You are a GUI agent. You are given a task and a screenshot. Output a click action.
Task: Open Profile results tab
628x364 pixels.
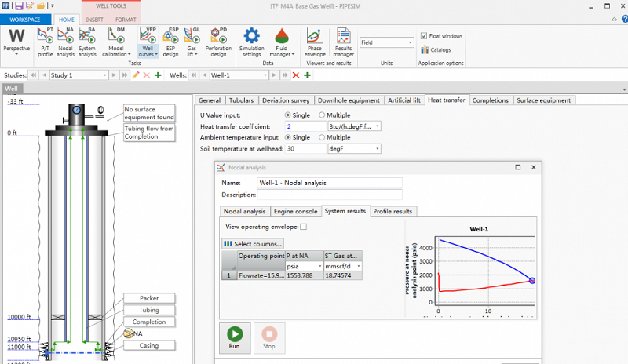pos(392,211)
